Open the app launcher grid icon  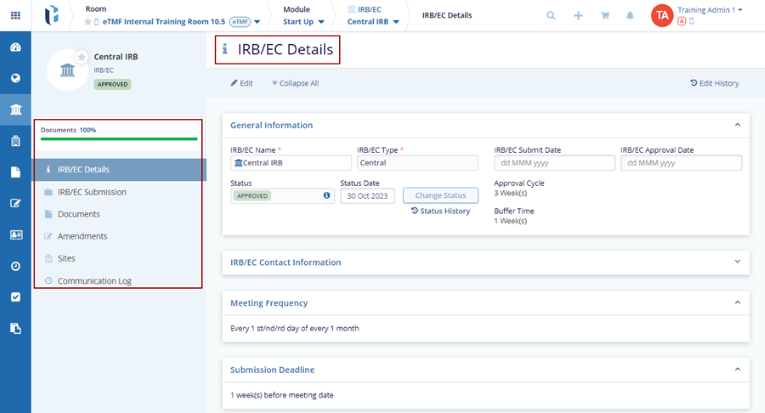[x=15, y=15]
